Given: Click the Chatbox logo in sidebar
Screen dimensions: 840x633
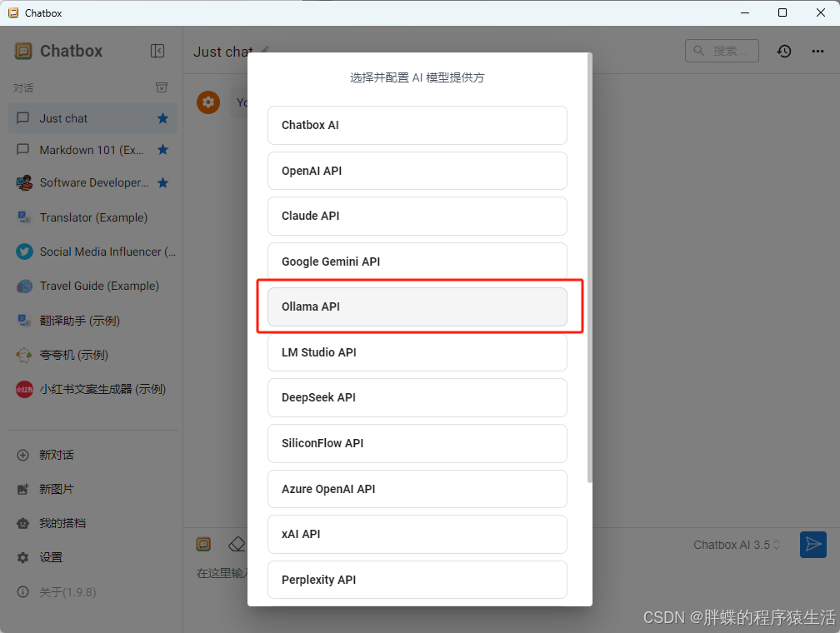Looking at the screenshot, I should point(23,51).
